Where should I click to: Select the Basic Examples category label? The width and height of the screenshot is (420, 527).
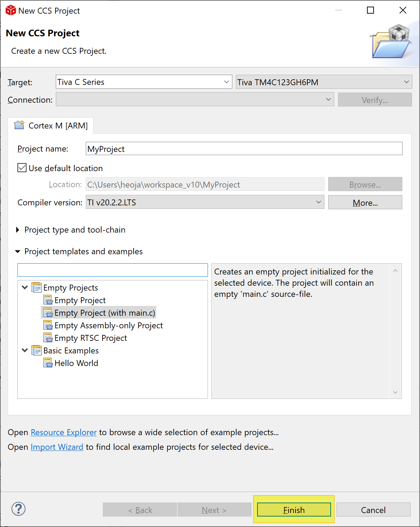pyautogui.click(x=71, y=351)
